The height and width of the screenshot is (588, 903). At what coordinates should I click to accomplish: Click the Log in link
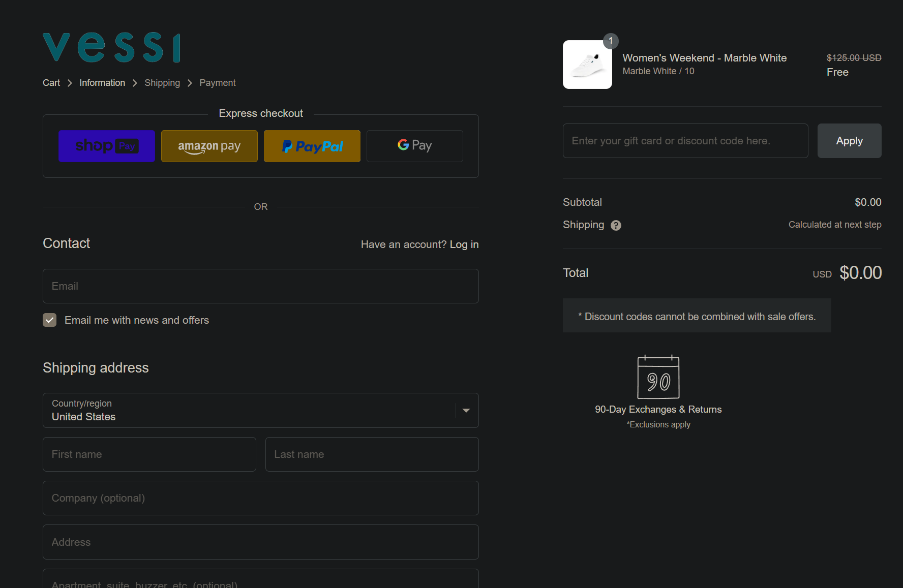coord(464,244)
